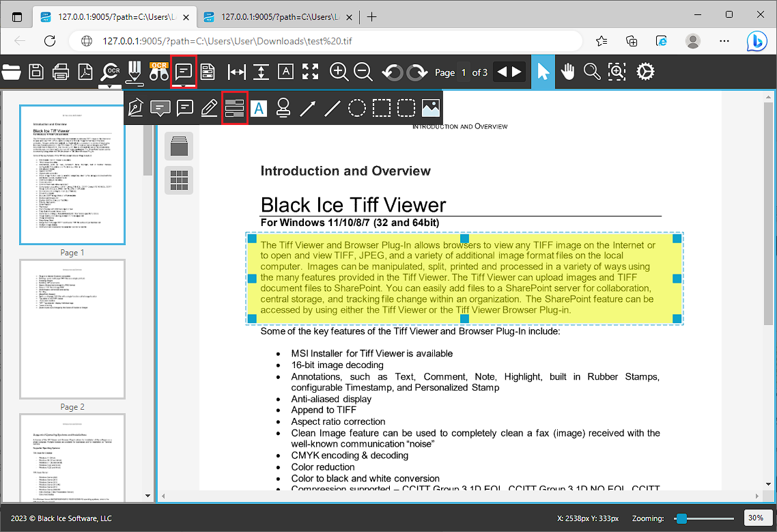
Task: Enable fit-to-width page view
Action: pos(236,72)
